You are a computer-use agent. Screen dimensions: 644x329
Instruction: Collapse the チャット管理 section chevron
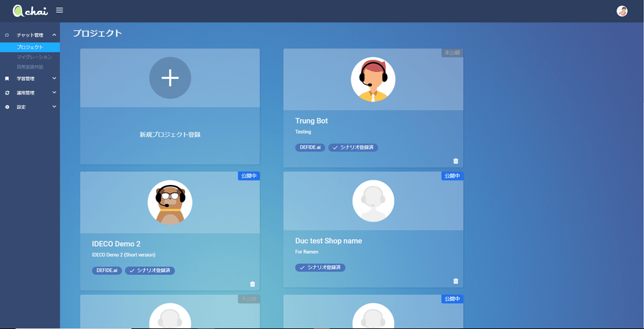pyautogui.click(x=54, y=36)
